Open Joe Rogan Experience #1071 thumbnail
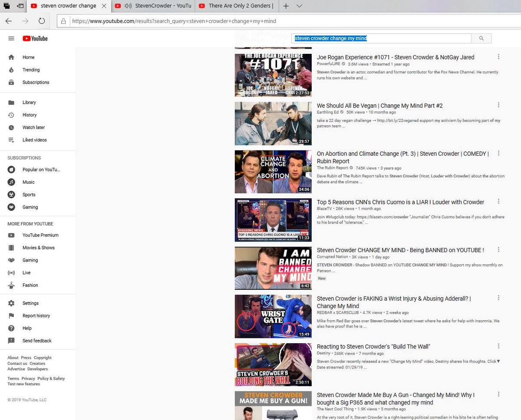The height and width of the screenshot is (420, 521). click(x=273, y=75)
